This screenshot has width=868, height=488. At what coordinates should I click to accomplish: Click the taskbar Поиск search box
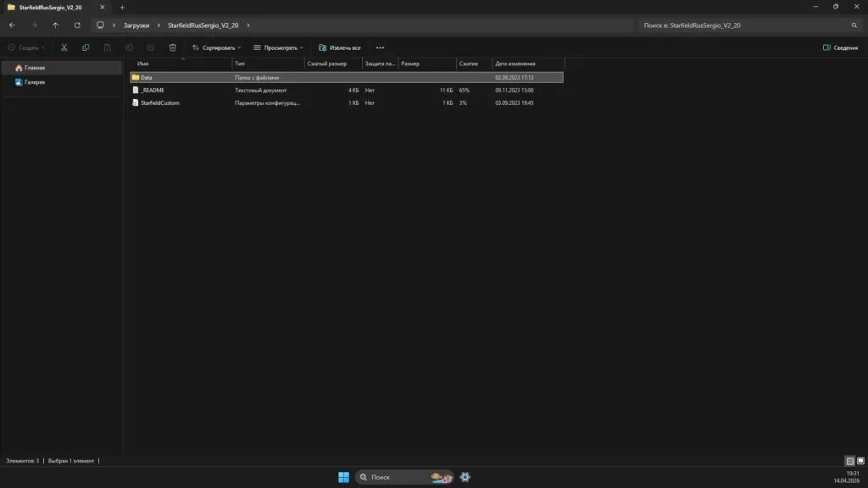coord(404,477)
